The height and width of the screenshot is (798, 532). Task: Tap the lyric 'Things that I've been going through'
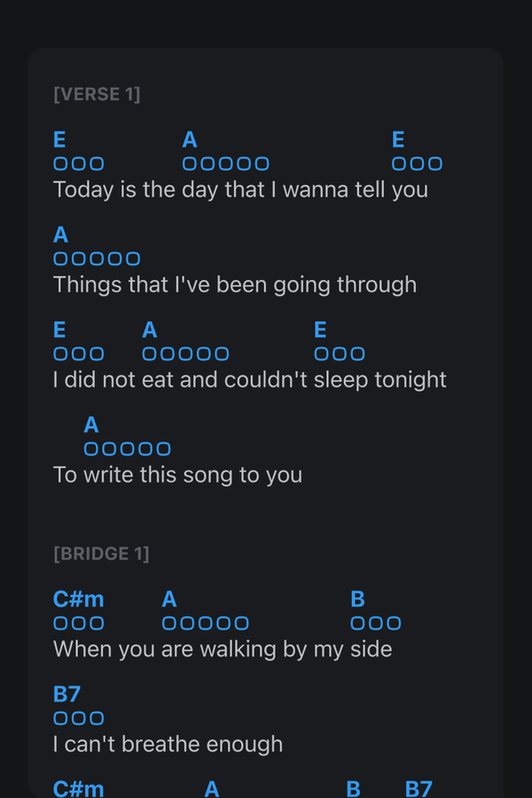pos(234,285)
